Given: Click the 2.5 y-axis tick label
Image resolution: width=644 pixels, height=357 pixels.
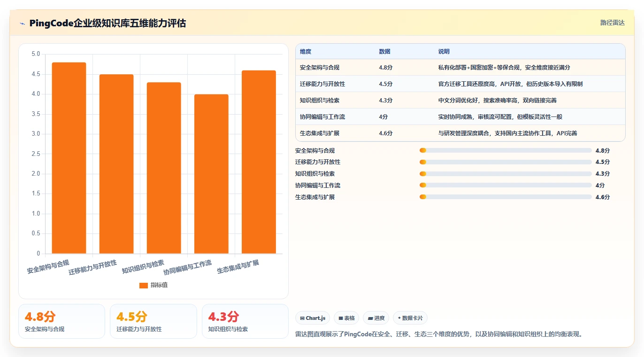Looking at the screenshot, I should coord(36,154).
